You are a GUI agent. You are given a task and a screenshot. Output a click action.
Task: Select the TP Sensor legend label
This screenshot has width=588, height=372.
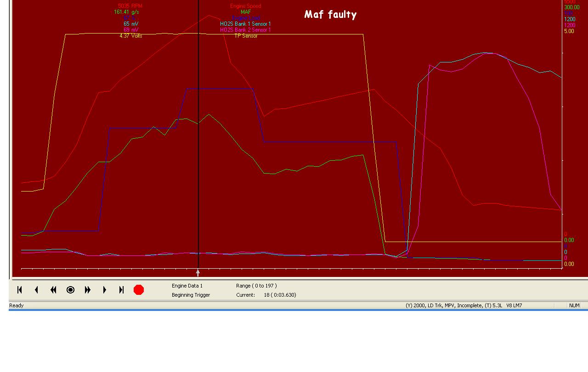click(x=246, y=36)
